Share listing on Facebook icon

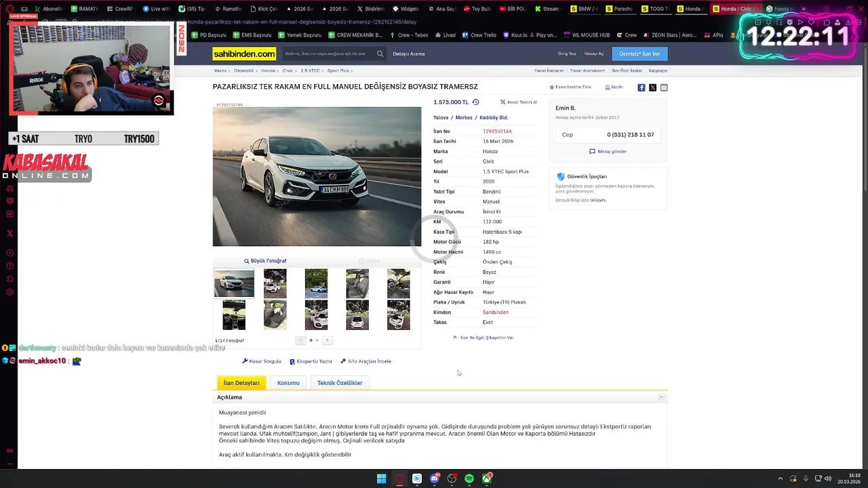642,87
